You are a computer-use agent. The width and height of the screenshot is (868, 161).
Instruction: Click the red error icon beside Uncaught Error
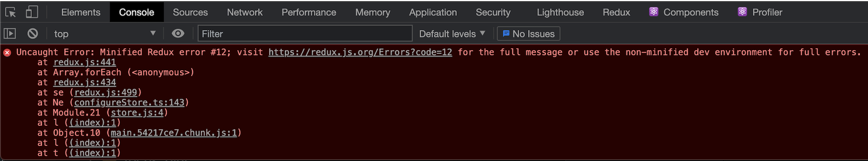pos(7,52)
